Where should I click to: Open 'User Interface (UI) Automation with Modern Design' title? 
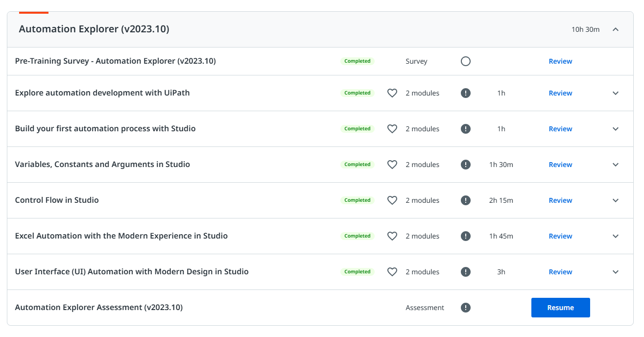coord(132,272)
